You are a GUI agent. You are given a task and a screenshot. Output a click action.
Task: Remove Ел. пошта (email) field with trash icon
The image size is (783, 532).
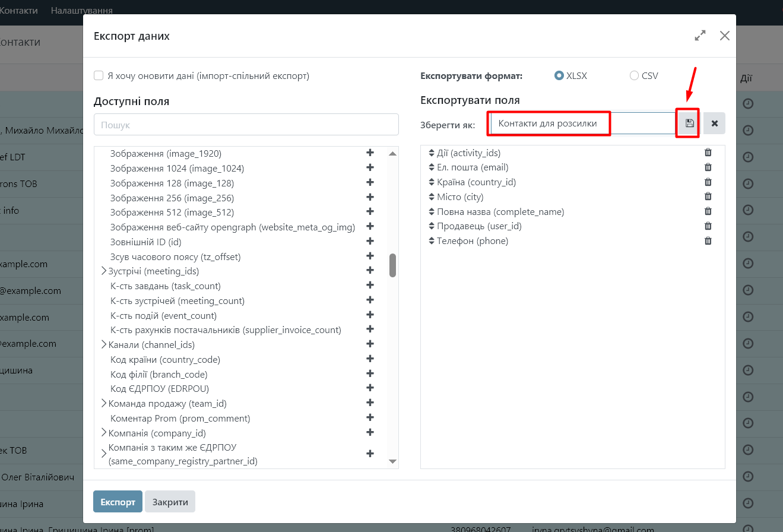point(708,167)
